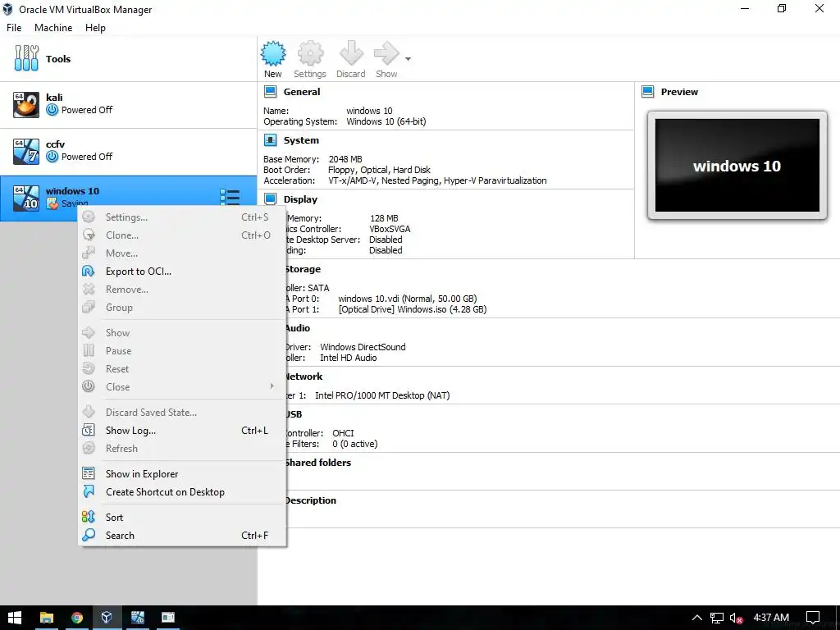This screenshot has height=630, width=840.
Task: Click the Description section header
Action: (x=310, y=500)
